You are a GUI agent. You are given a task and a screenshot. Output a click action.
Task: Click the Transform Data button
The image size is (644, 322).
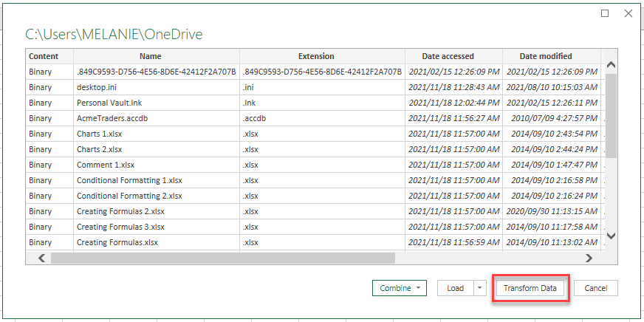530,288
